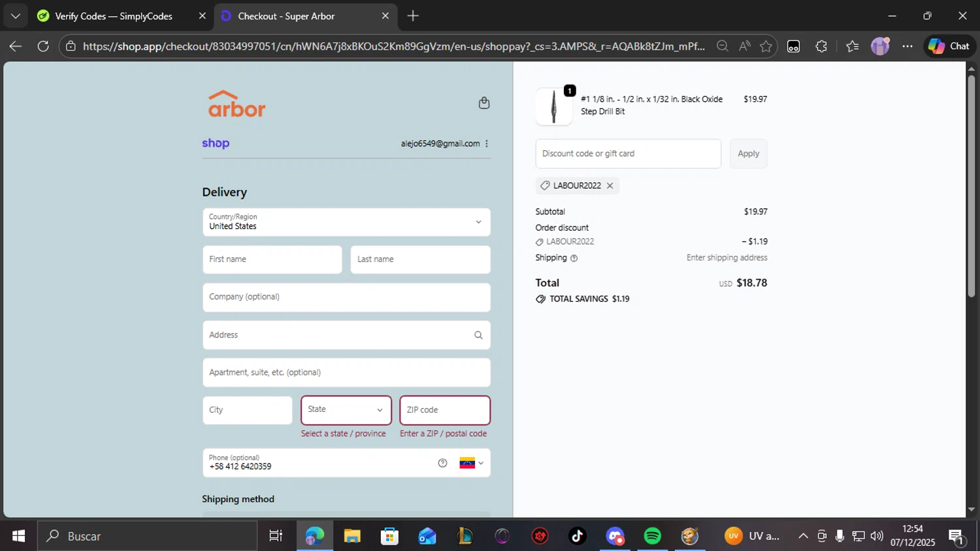980x551 pixels.
Task: Click the ZIP code field
Action: coord(445,410)
